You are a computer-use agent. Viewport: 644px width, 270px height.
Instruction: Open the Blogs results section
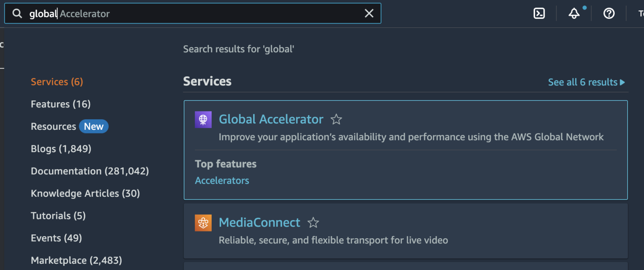[61, 149]
